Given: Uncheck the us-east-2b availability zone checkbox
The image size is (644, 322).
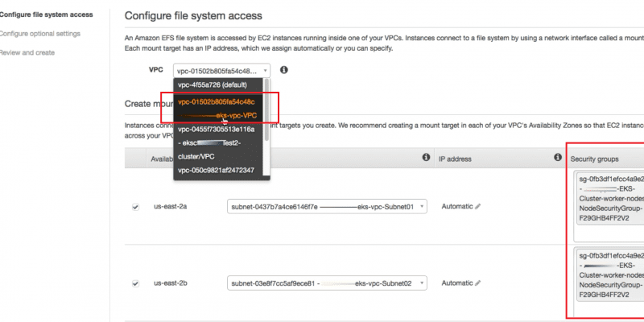Looking at the screenshot, I should click(135, 283).
